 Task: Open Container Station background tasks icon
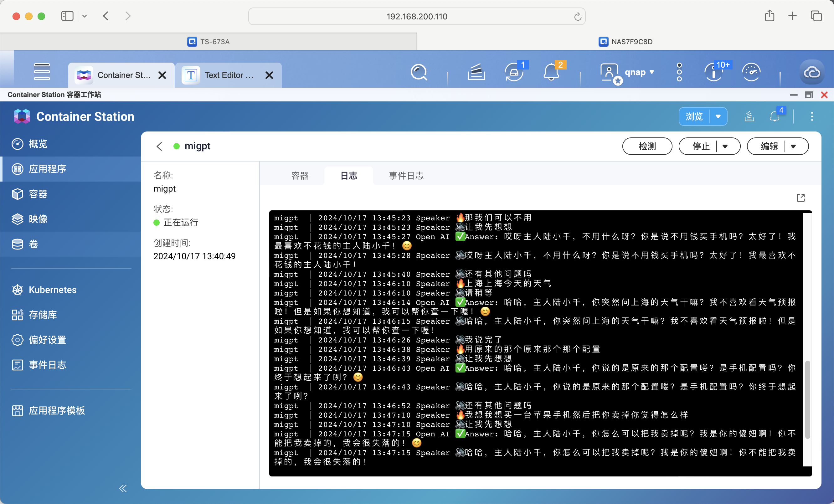[x=749, y=116]
